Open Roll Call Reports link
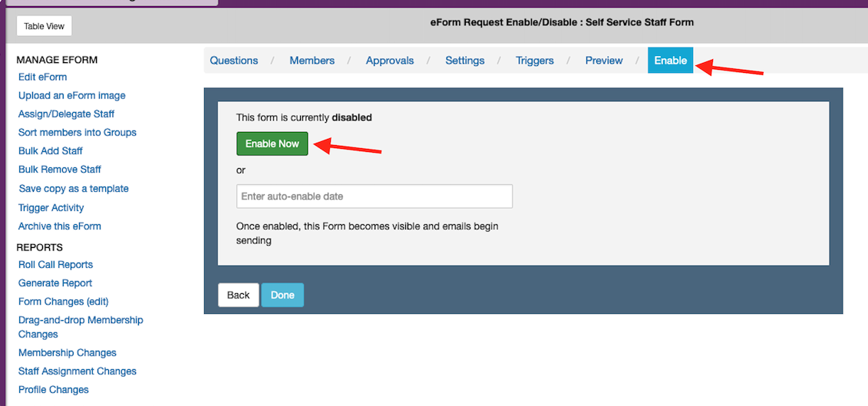 tap(55, 265)
